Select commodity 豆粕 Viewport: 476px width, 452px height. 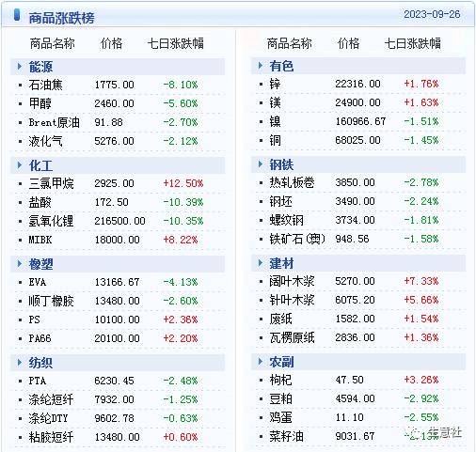pos(280,398)
